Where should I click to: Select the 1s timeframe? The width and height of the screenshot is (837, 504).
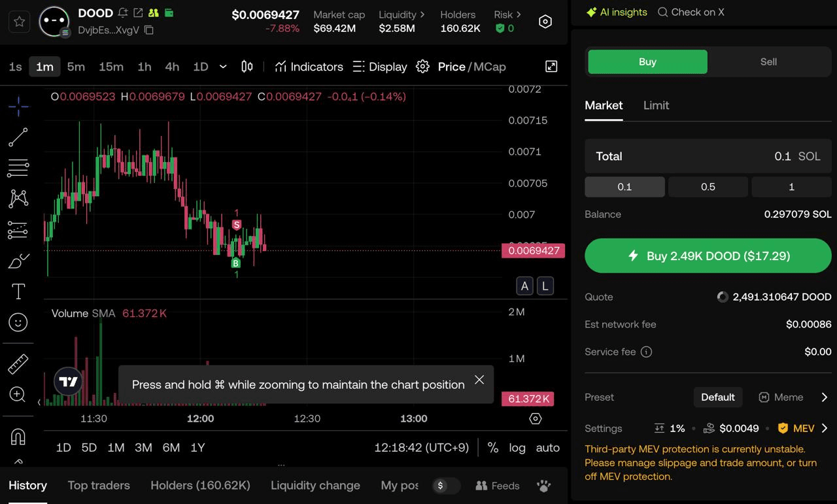click(15, 67)
